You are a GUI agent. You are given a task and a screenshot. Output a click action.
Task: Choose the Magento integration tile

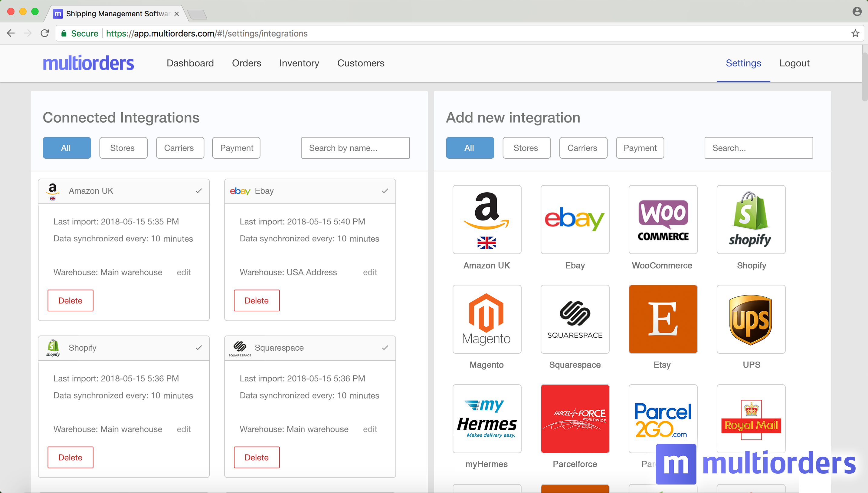pos(486,319)
